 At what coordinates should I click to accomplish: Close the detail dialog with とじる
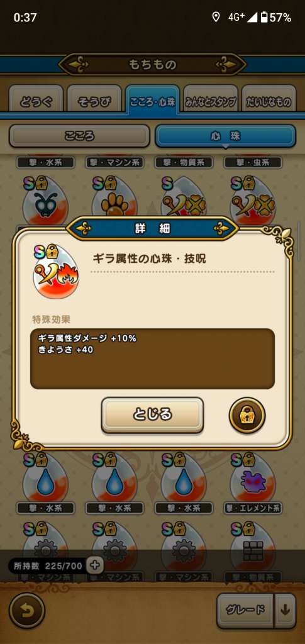tap(152, 415)
